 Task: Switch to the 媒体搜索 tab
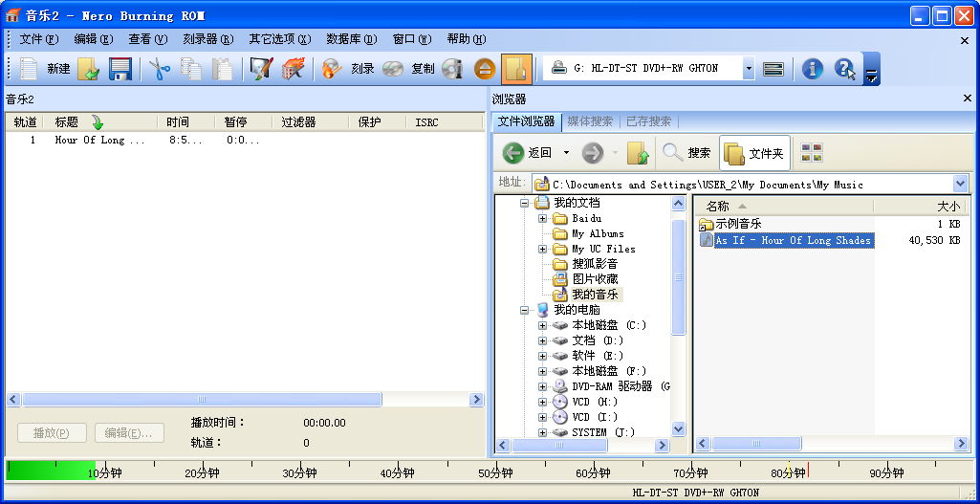point(590,121)
